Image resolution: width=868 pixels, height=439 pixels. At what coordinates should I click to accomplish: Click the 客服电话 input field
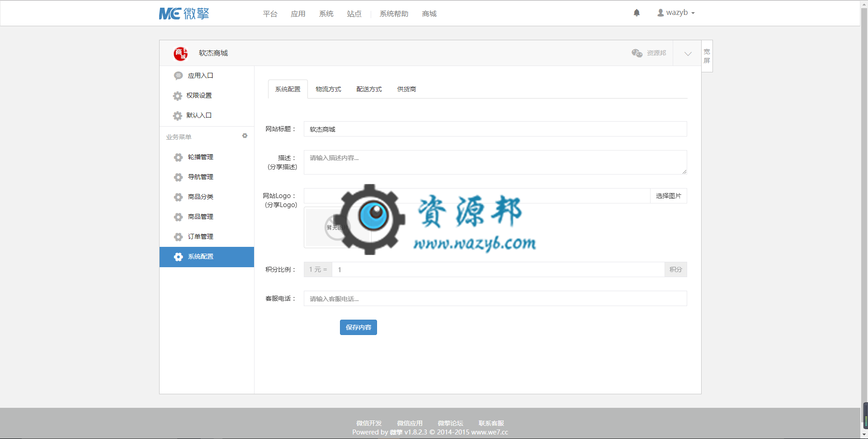(495, 298)
